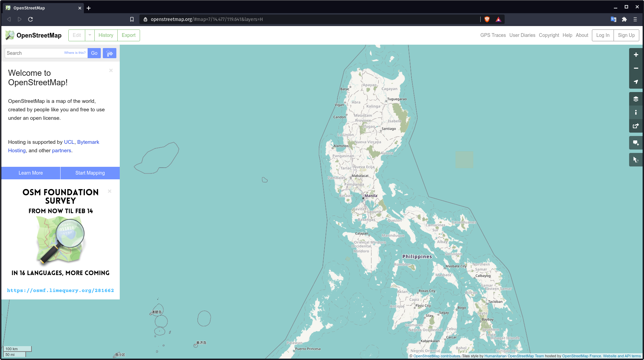The image size is (644, 360).
Task: Open the map key legend
Action: pos(636,112)
